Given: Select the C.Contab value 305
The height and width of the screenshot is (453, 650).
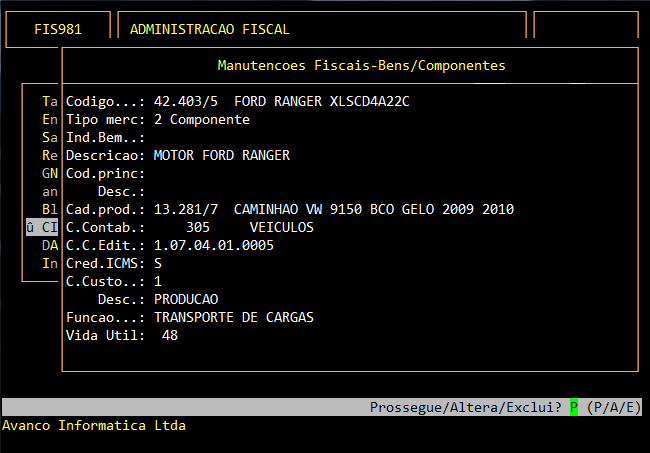Looking at the screenshot, I should 198,228.
